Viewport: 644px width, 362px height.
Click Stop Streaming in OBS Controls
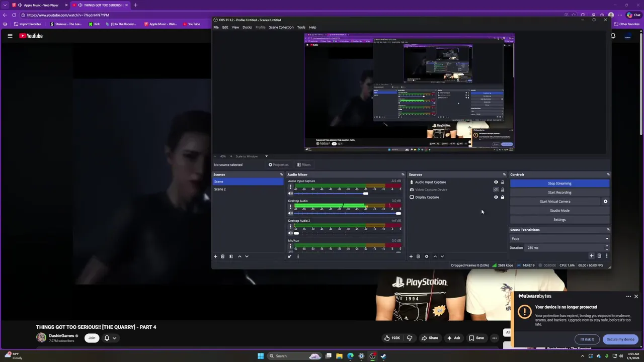click(559, 184)
